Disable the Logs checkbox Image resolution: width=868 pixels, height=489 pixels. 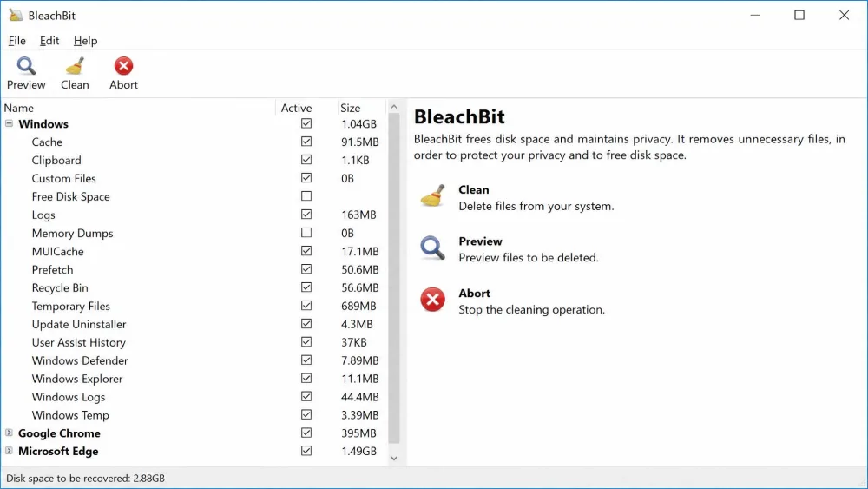pos(306,215)
